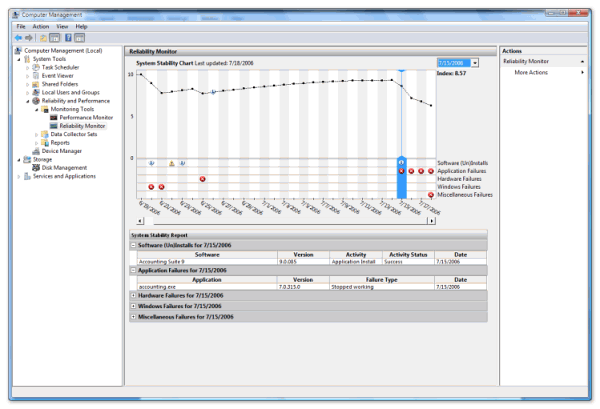The height and width of the screenshot is (409, 600).
Task: Expand the Data Collector Sets node
Action: 38,134
